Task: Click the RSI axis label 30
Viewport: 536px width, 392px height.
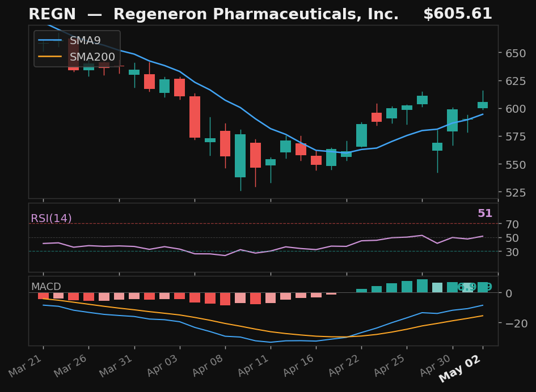Action: click(512, 252)
